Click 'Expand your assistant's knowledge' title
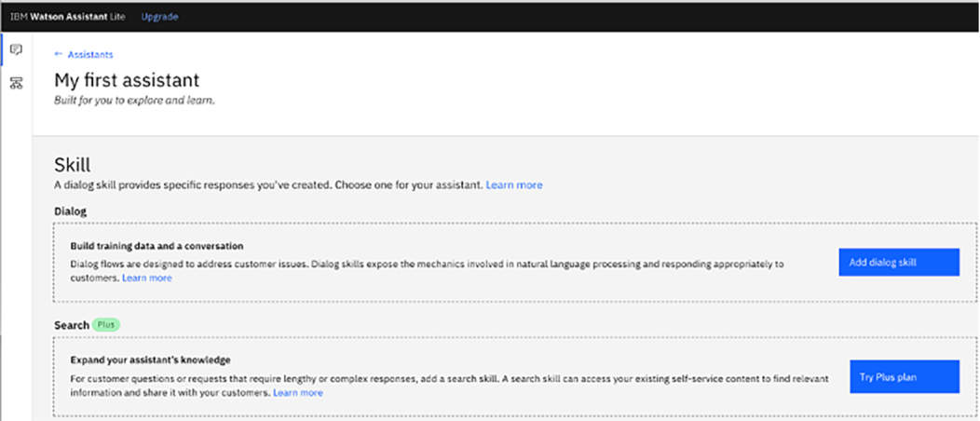Viewport: 980px width, 421px height. pyautogui.click(x=151, y=360)
